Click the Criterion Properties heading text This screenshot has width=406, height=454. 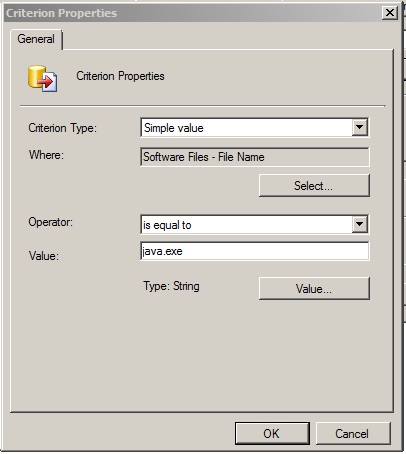click(x=120, y=76)
